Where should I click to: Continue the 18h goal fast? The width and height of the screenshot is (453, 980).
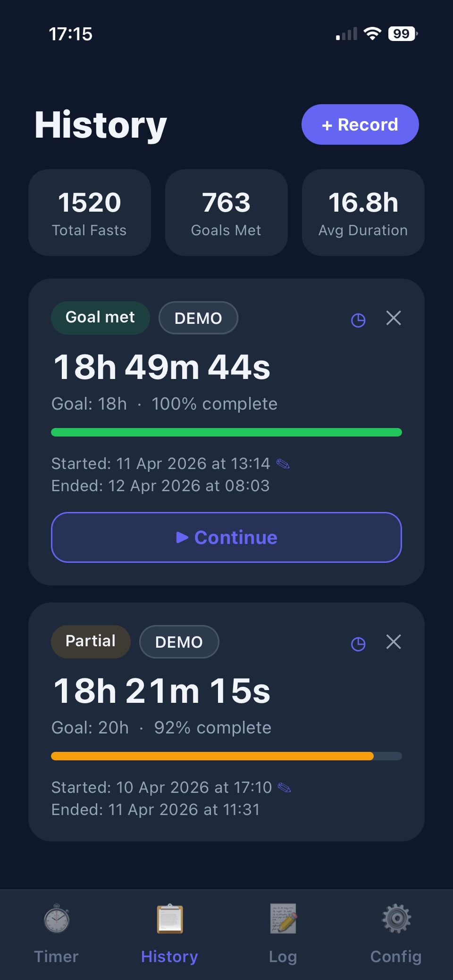pyautogui.click(x=226, y=537)
